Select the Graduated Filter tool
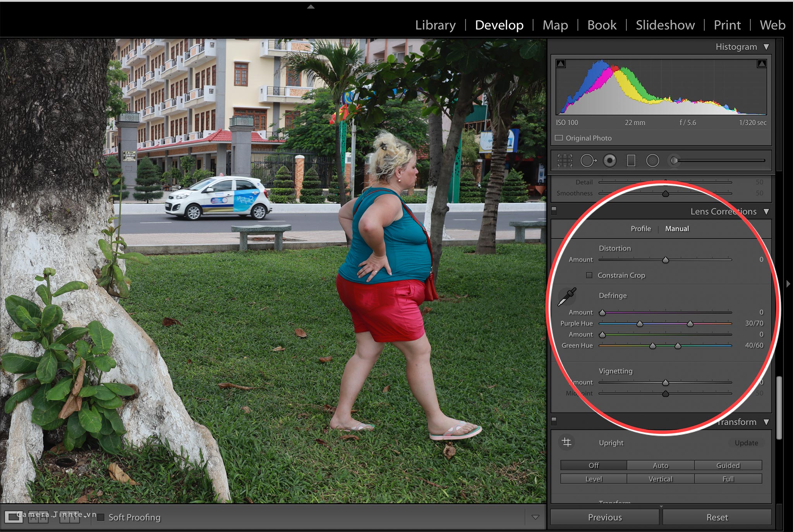The height and width of the screenshot is (532, 793). point(631,160)
